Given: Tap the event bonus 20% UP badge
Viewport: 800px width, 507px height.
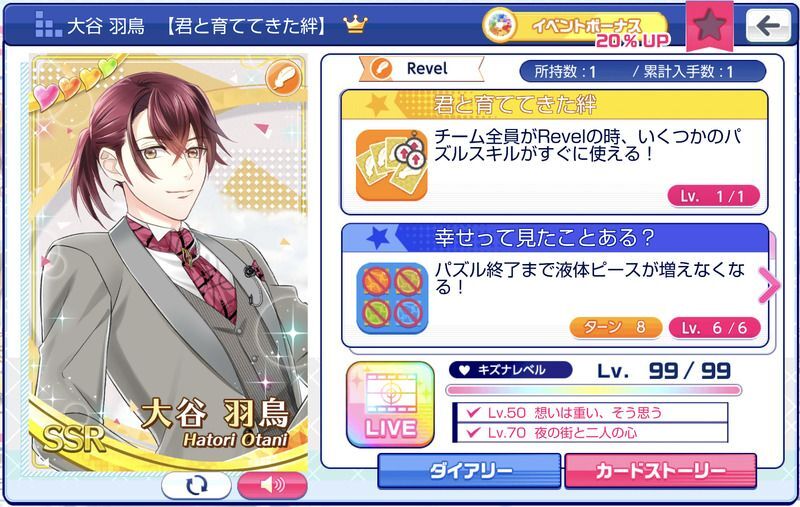Looking at the screenshot, I should pyautogui.click(x=577, y=29).
